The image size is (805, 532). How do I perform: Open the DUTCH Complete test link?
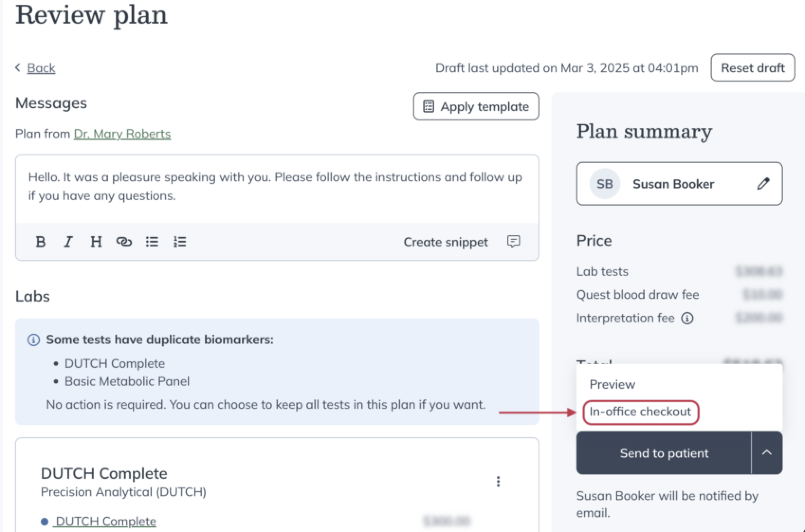click(105, 521)
